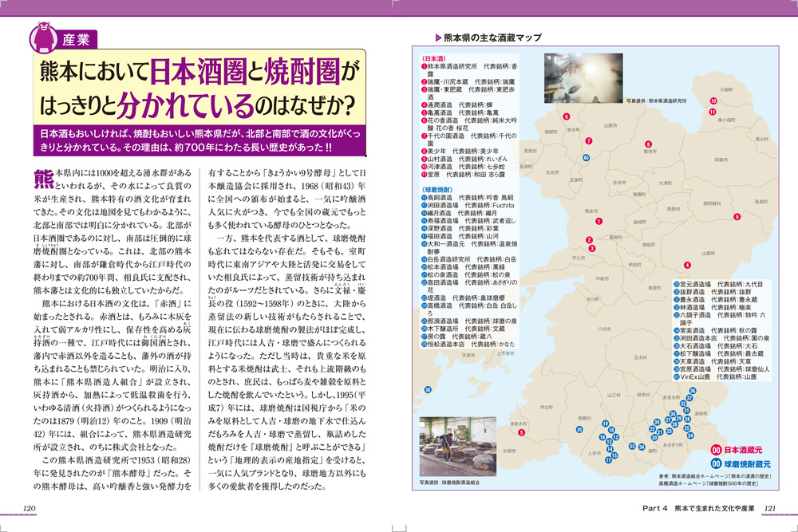Open the sake brewery steam photo
This screenshot has width=798, height=532.
coord(583,78)
